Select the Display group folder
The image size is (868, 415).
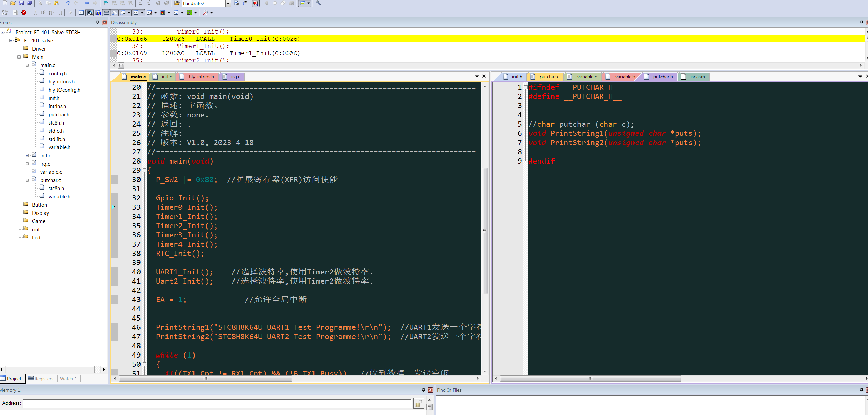(40, 213)
